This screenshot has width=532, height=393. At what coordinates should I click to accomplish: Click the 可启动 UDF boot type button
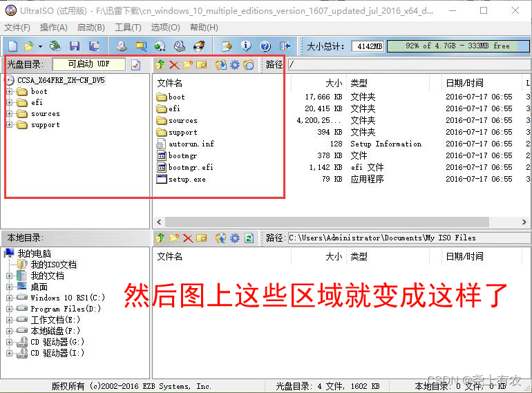(x=88, y=64)
